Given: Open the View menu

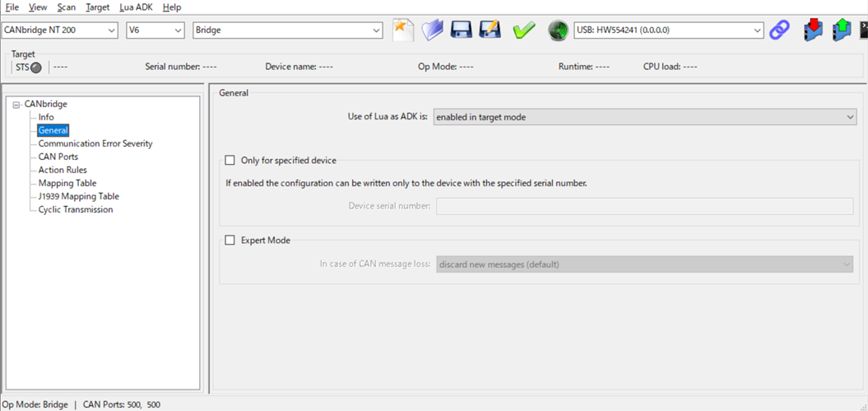Looking at the screenshot, I should coord(38,7).
